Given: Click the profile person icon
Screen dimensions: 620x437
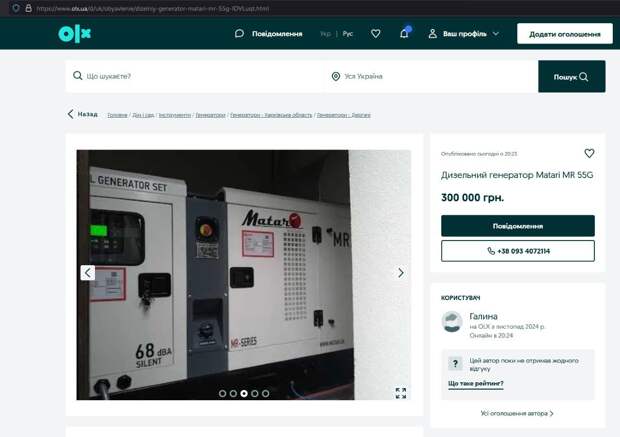Looking at the screenshot, I should (x=433, y=34).
